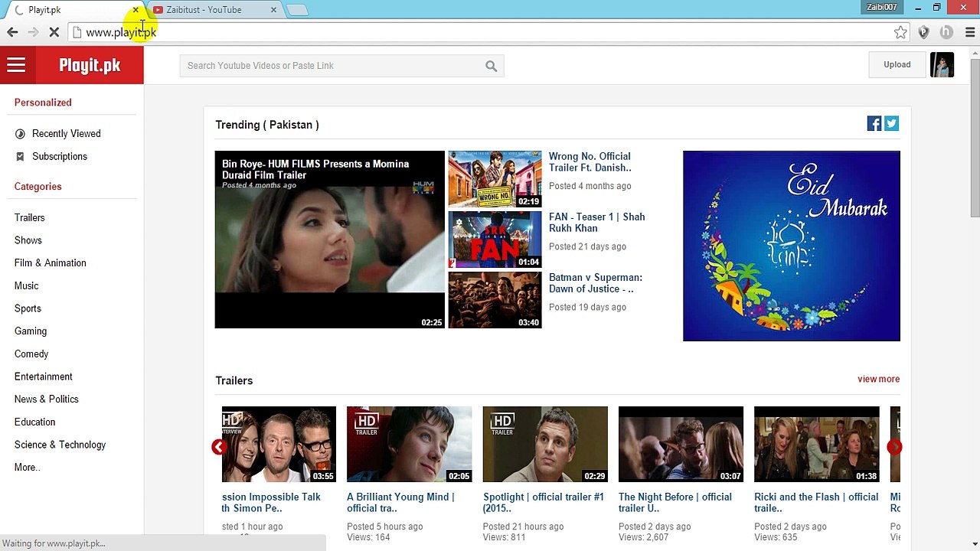Open the Music category
Image resolution: width=980 pixels, height=551 pixels.
point(26,286)
